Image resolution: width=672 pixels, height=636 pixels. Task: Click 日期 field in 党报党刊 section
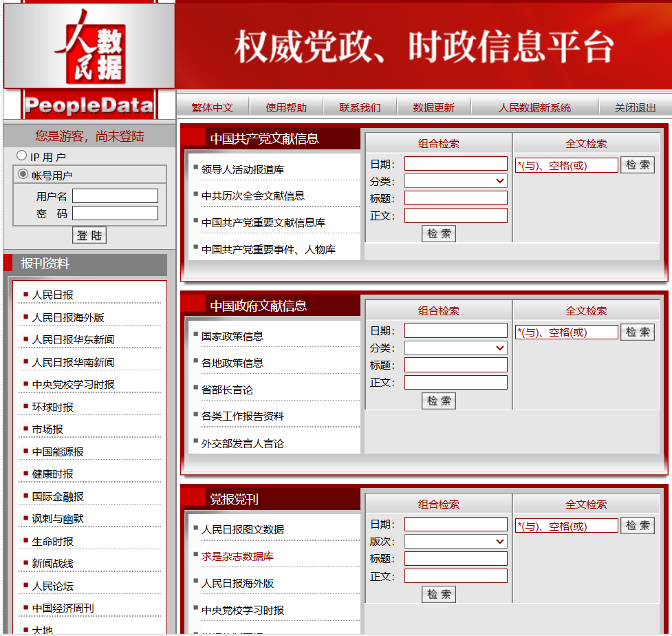tap(456, 524)
